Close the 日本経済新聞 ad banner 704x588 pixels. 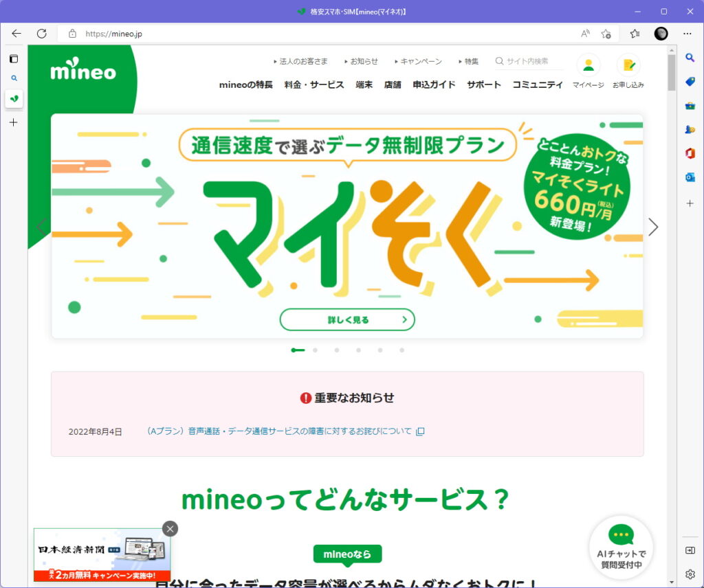tap(170, 529)
